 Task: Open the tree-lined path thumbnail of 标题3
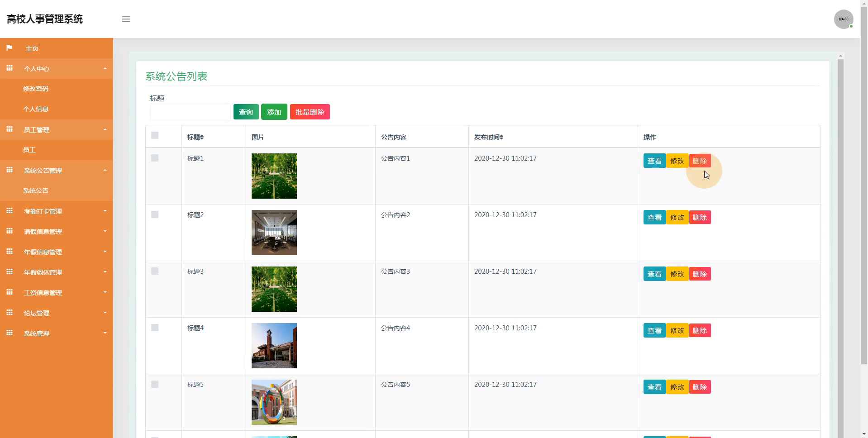(x=274, y=289)
